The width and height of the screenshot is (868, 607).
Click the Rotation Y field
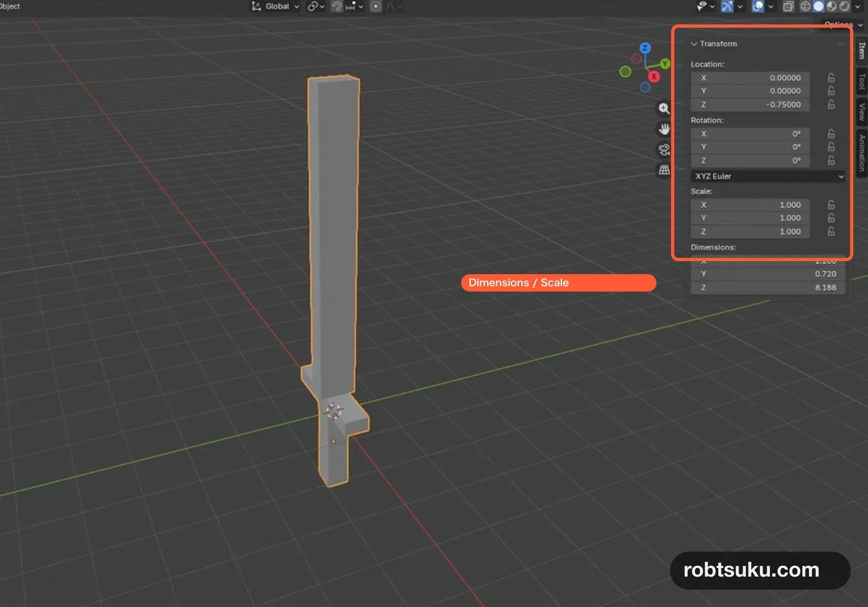[750, 147]
